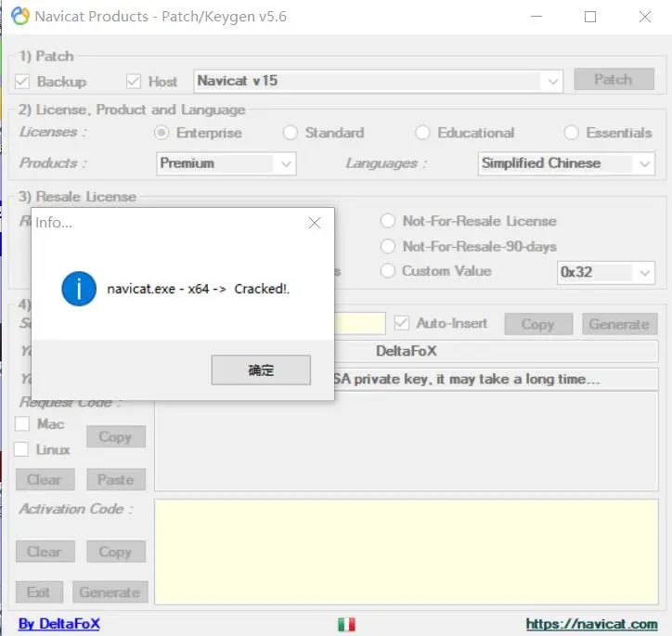This screenshot has width=672, height=636.
Task: Select the Standard license radio button
Action: point(291,133)
